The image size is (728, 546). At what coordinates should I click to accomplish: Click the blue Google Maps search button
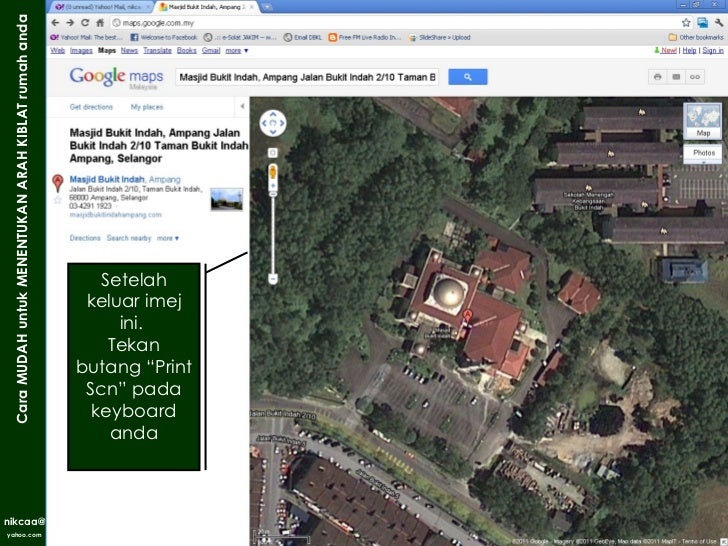tap(468, 77)
